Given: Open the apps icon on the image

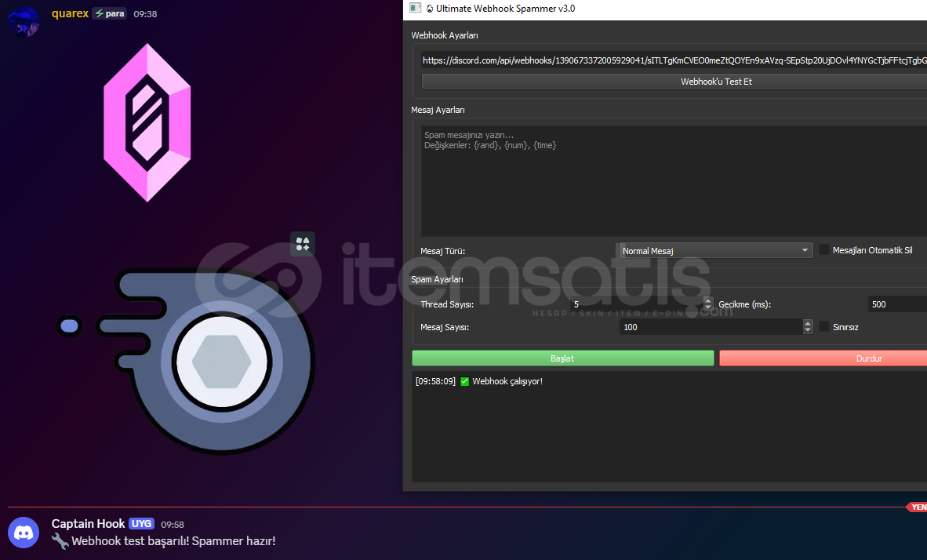Looking at the screenshot, I should [303, 244].
